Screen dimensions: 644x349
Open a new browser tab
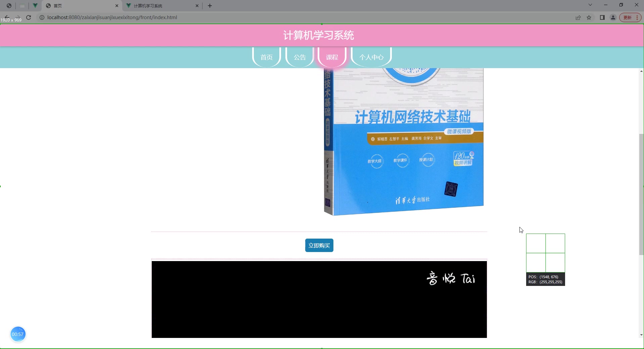pyautogui.click(x=210, y=6)
